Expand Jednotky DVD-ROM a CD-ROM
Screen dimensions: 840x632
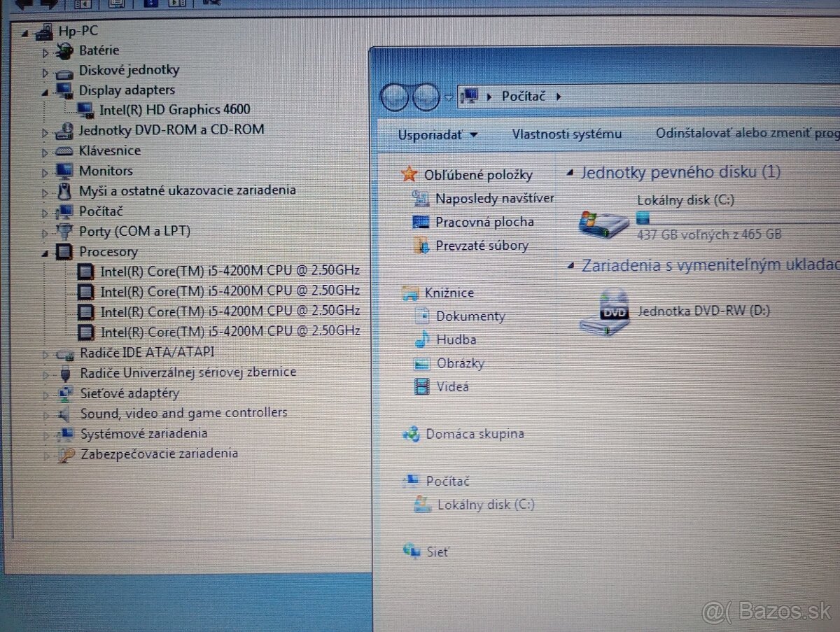click(45, 132)
